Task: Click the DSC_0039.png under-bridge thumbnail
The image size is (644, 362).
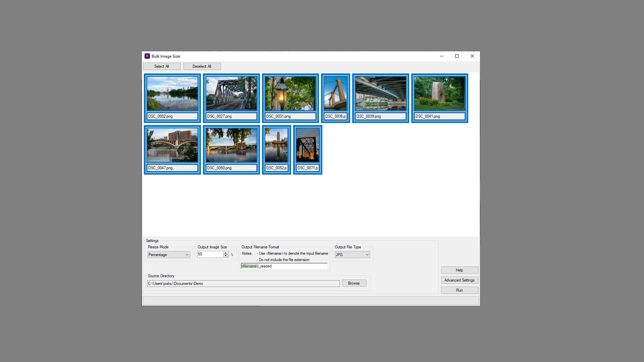Action: click(381, 94)
